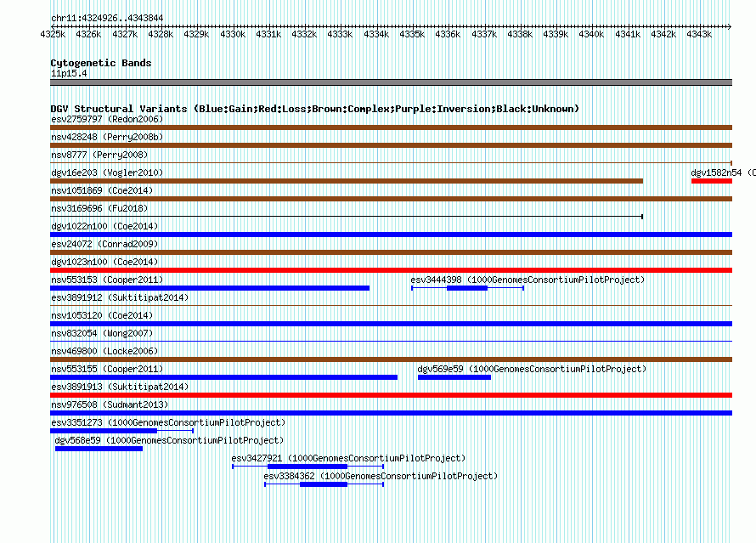Viewport: 756px width, 543px height.
Task: Click the nsv553155 (Cooper2011) blue bar
Action: click(223, 377)
